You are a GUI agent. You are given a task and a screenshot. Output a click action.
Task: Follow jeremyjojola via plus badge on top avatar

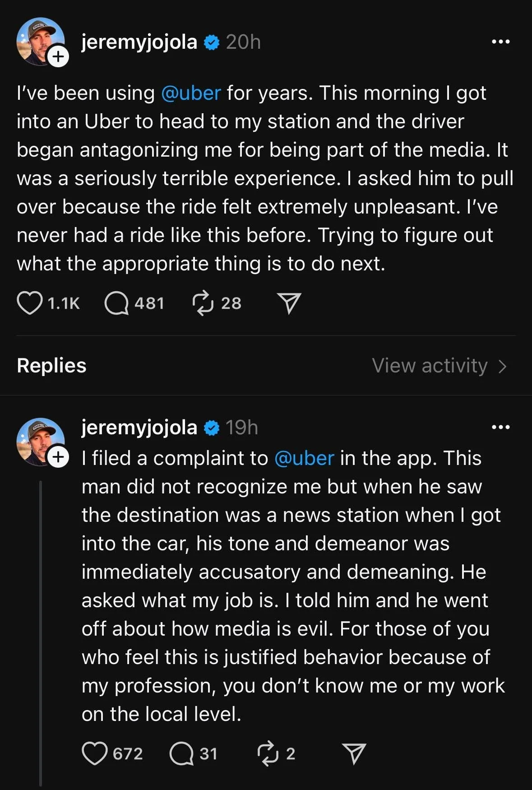pyautogui.click(x=58, y=57)
